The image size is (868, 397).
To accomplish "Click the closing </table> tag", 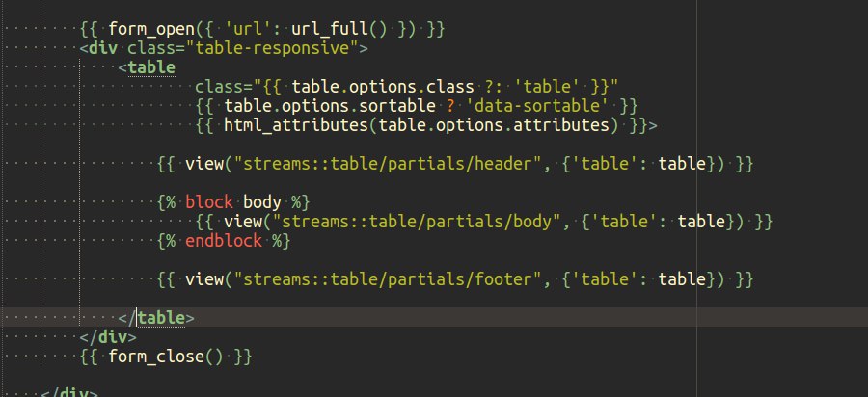I will pyautogui.click(x=161, y=317).
